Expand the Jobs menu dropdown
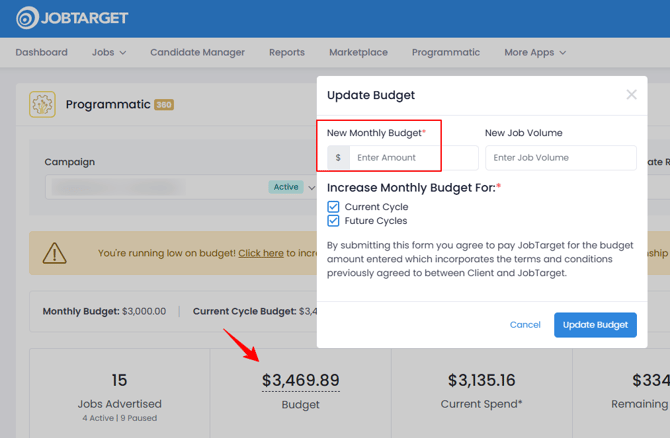This screenshot has width=670, height=438. click(109, 53)
